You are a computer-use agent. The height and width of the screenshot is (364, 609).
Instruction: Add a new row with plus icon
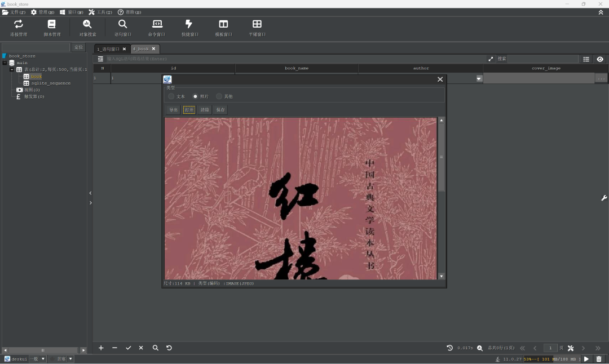[101, 348]
